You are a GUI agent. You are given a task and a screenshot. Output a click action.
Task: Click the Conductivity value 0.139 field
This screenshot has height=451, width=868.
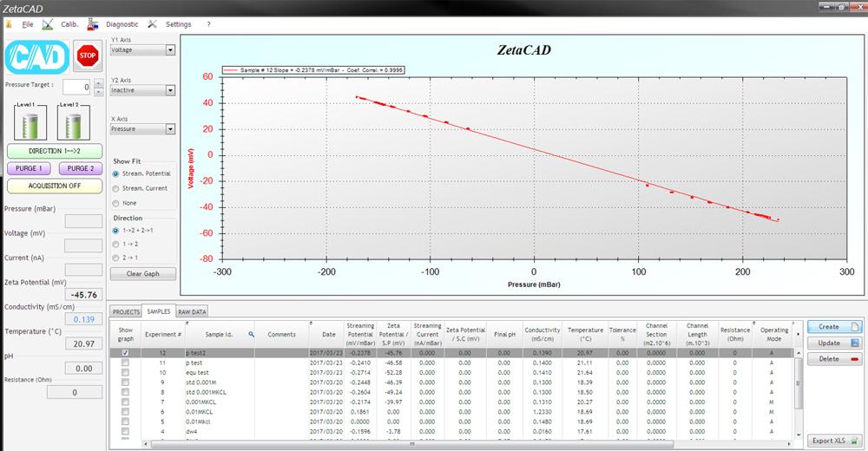[83, 319]
